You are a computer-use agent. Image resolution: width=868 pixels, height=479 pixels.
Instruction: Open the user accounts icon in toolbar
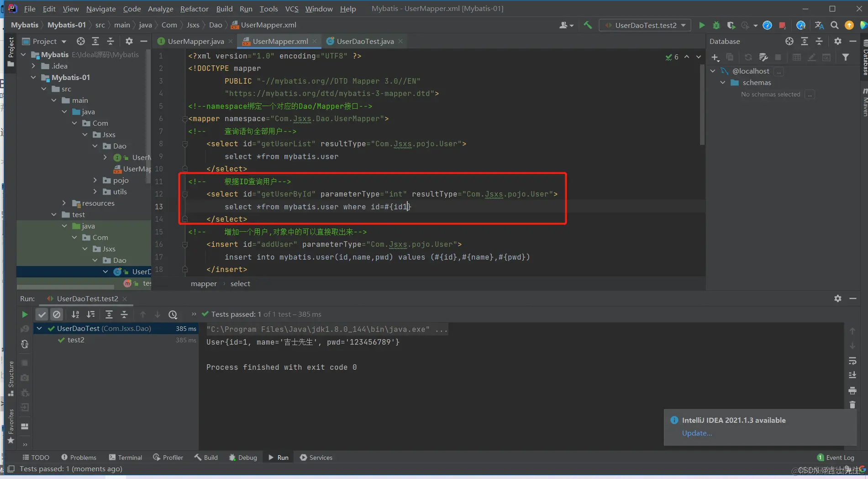[566, 25]
